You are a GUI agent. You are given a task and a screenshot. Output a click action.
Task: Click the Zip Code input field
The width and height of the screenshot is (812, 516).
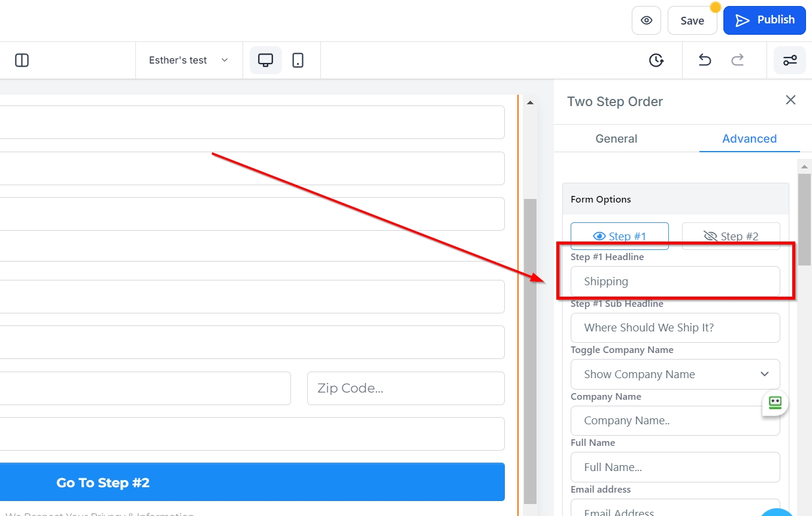click(405, 388)
